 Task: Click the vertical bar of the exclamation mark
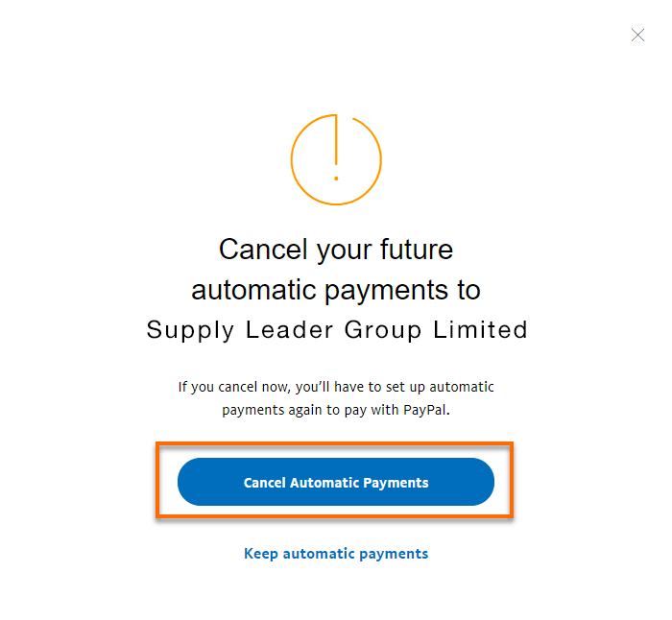click(x=336, y=140)
